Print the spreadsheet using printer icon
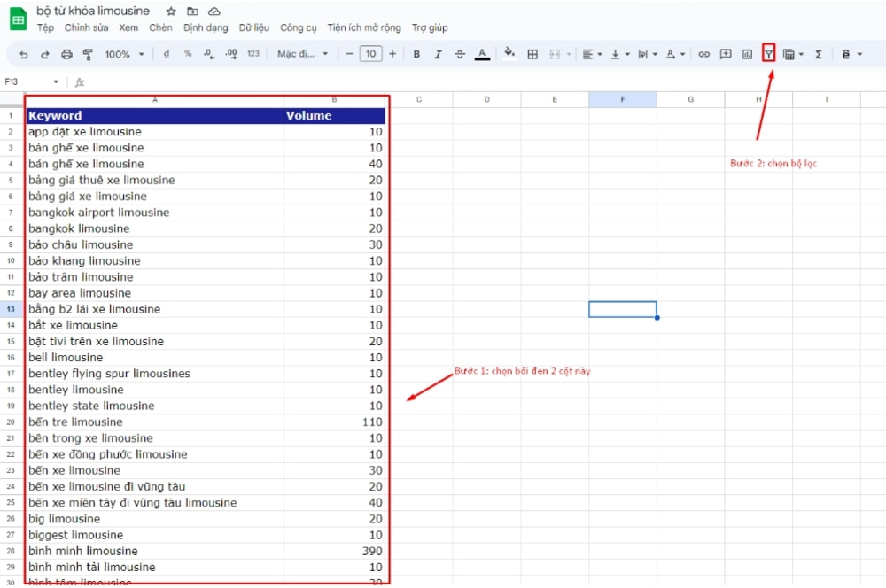The image size is (886, 588). [66, 54]
